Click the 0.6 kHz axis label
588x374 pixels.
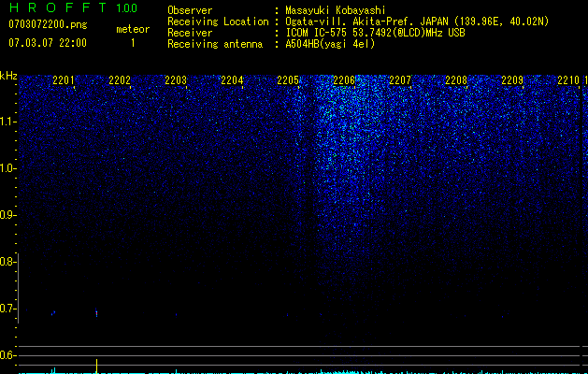point(7,355)
